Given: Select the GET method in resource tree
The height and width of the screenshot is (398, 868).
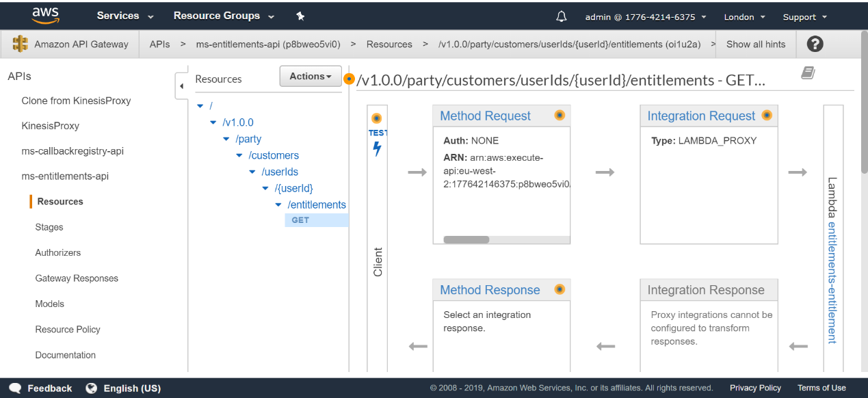Looking at the screenshot, I should 300,220.
